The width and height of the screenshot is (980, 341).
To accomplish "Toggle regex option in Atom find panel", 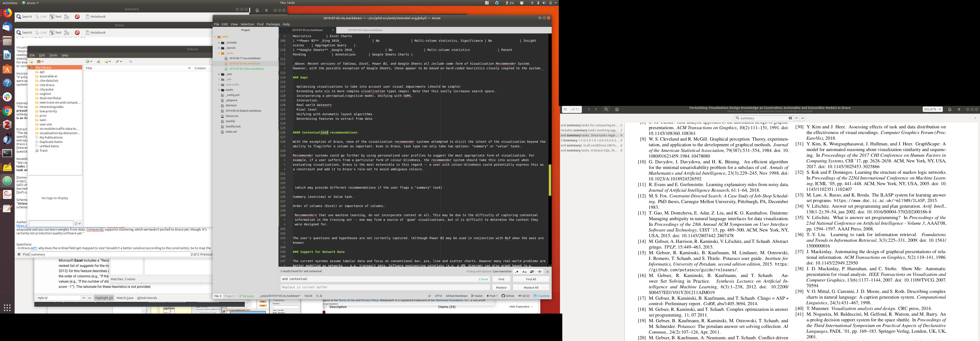I will [x=517, y=272].
